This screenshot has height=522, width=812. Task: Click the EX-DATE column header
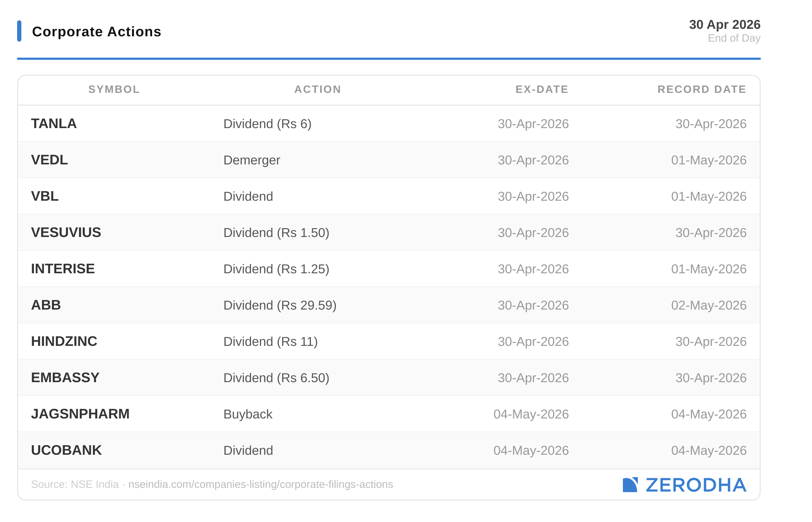542,89
